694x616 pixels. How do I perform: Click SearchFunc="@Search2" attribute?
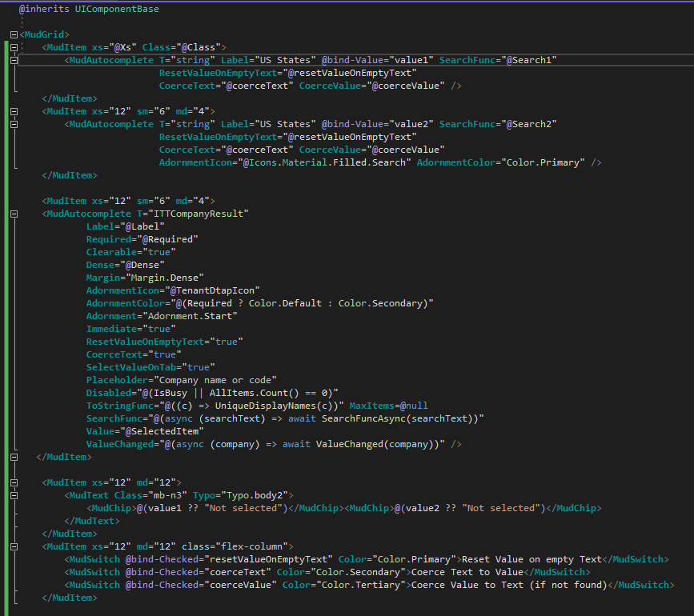[x=497, y=124]
